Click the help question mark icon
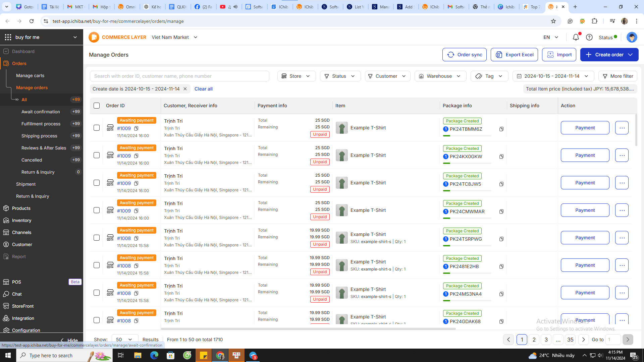This screenshot has height=362, width=644. (x=589, y=37)
